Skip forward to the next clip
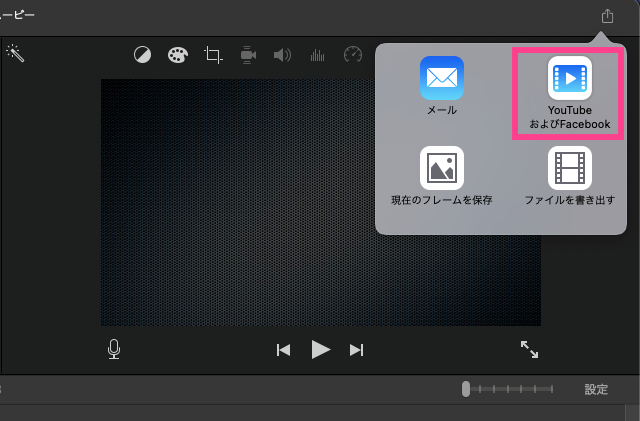Screen dimensions: 640x421 pos(356,349)
